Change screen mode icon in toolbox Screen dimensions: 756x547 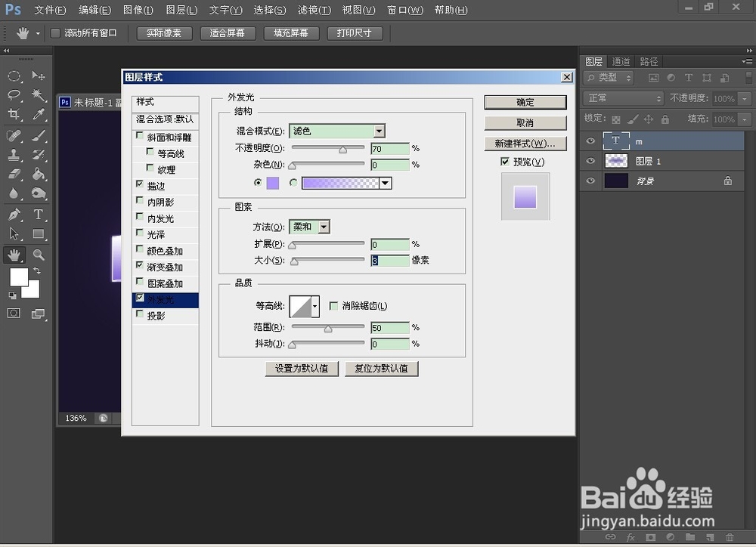coord(38,314)
